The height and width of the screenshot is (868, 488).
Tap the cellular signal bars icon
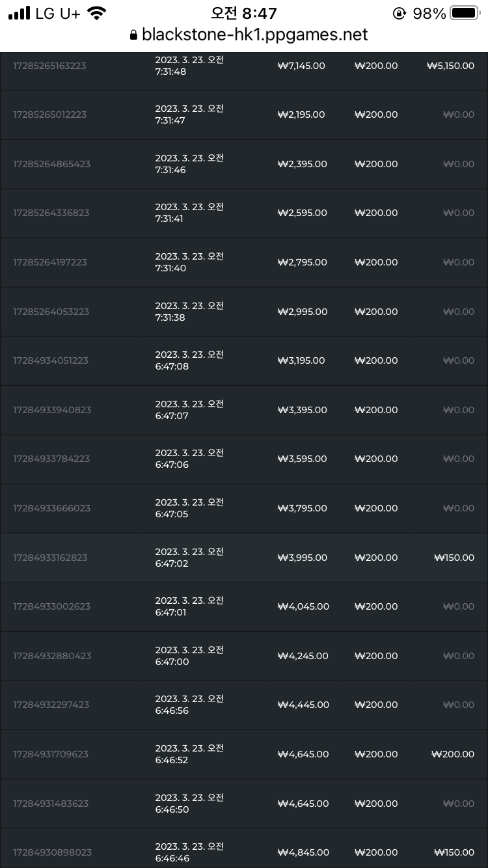coord(20,13)
